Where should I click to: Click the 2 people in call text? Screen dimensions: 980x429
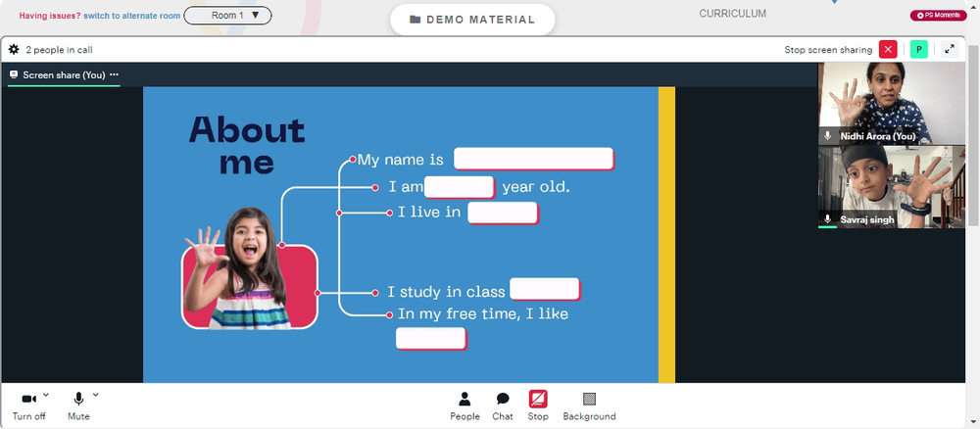click(x=59, y=50)
